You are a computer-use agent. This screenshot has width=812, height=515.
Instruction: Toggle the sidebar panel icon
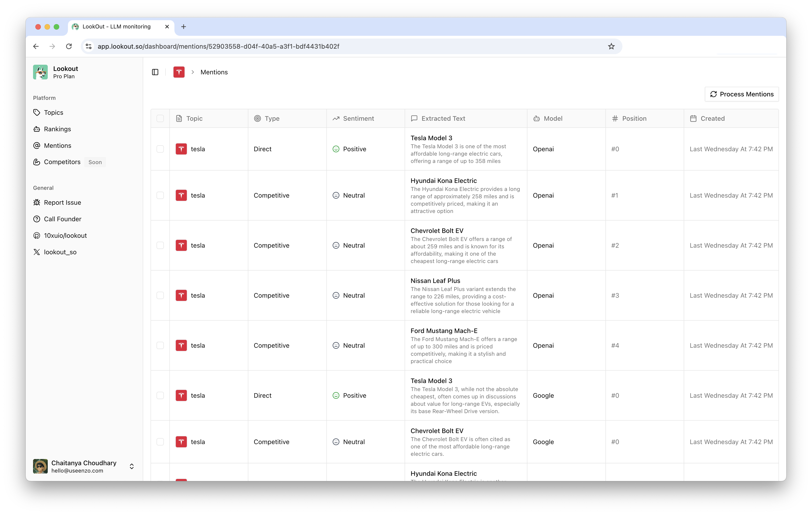point(155,72)
